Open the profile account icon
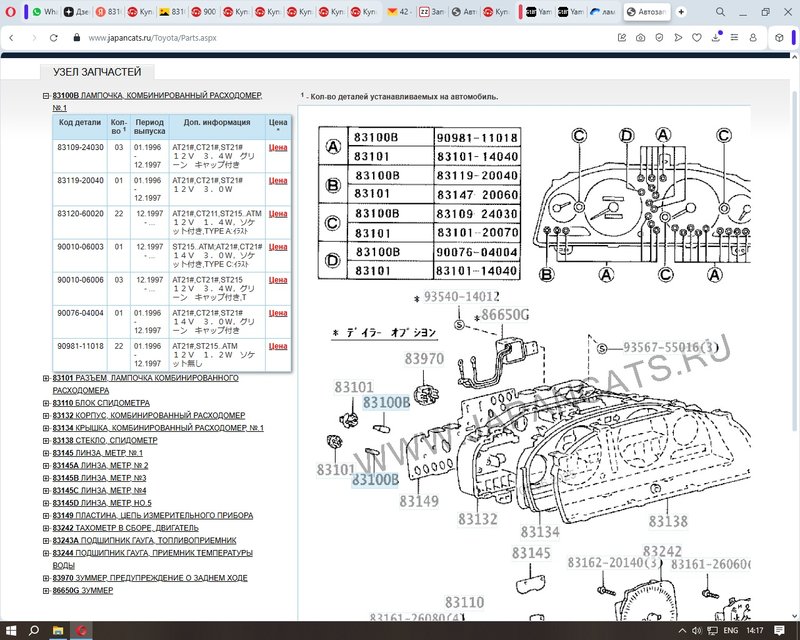 pos(753,37)
